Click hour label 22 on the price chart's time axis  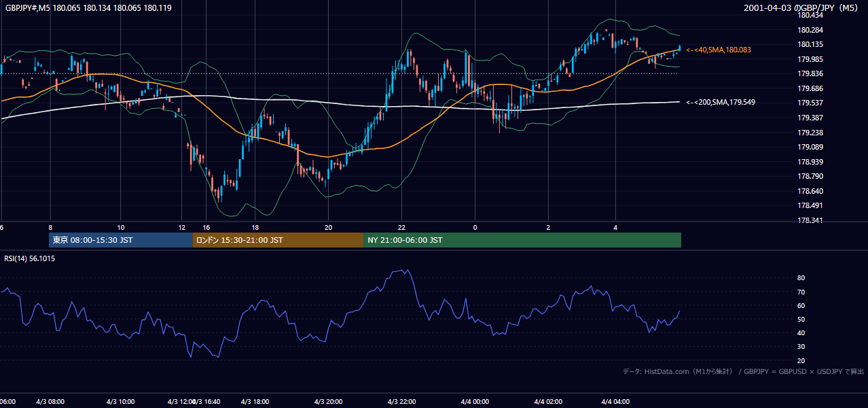coord(401,227)
